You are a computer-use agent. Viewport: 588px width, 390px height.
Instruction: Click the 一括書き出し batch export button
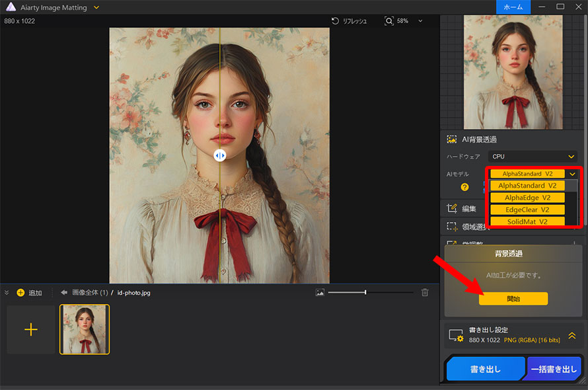[x=554, y=370]
